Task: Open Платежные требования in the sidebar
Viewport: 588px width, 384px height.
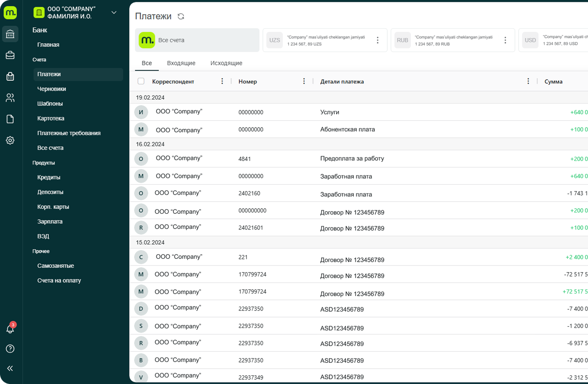Action: click(x=69, y=133)
